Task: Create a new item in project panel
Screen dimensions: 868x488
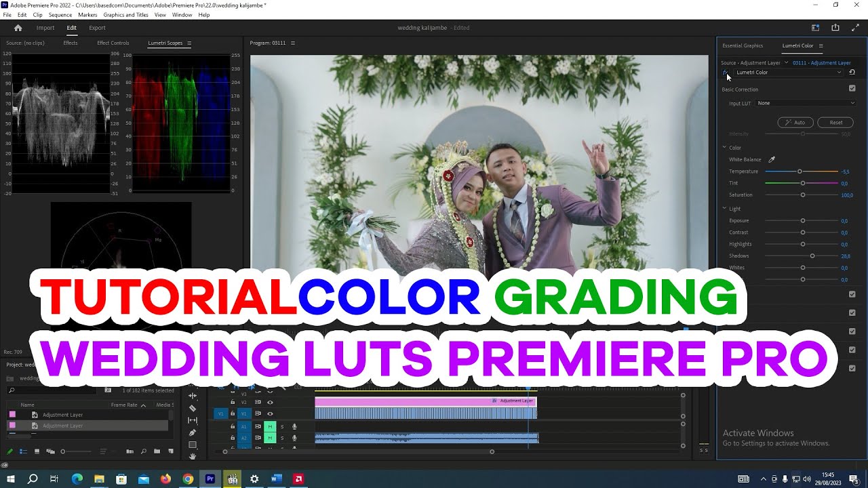Action: tap(170, 451)
